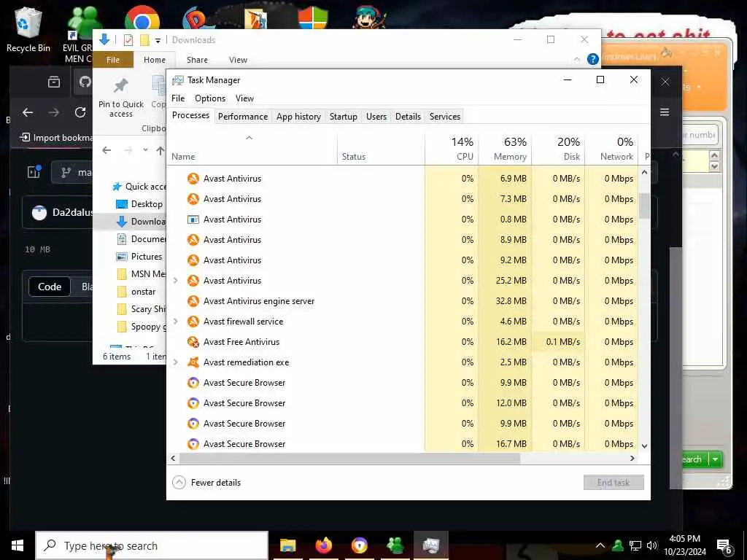This screenshot has width=747, height=560.
Task: Open Windows Live Messenger taskbar icon
Action: pos(395,545)
